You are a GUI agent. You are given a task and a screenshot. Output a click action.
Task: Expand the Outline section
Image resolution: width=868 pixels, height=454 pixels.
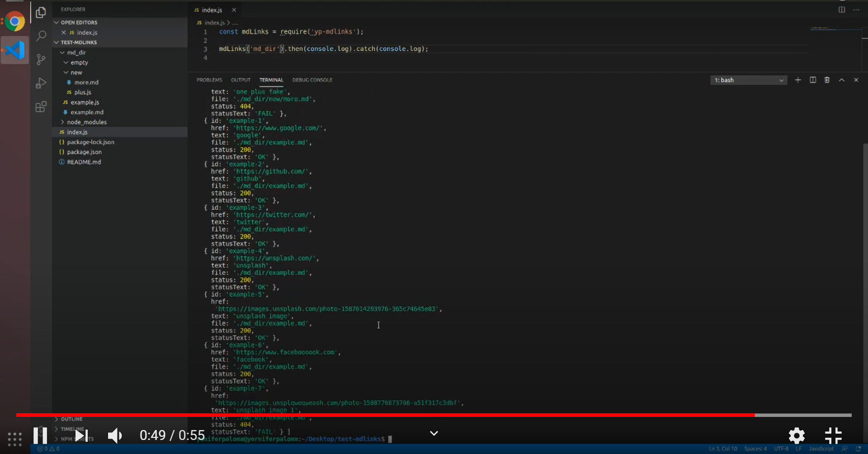point(71,419)
